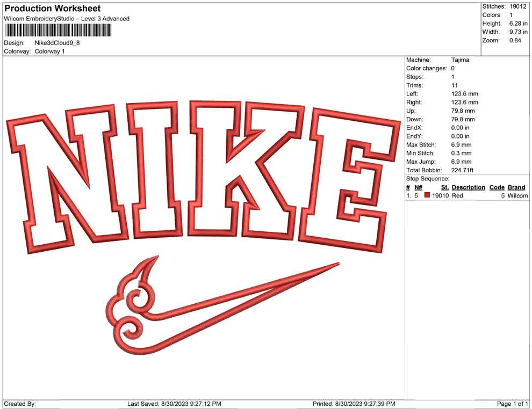Click the Production Worksheet title
The height and width of the screenshot is (409, 532).
click(53, 9)
